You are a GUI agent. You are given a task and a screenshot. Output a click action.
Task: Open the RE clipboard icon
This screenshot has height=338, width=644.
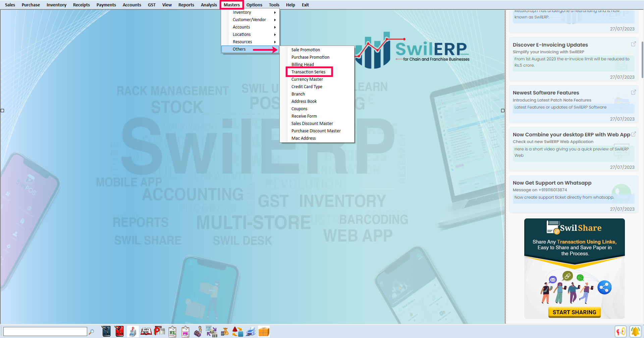[172, 331]
